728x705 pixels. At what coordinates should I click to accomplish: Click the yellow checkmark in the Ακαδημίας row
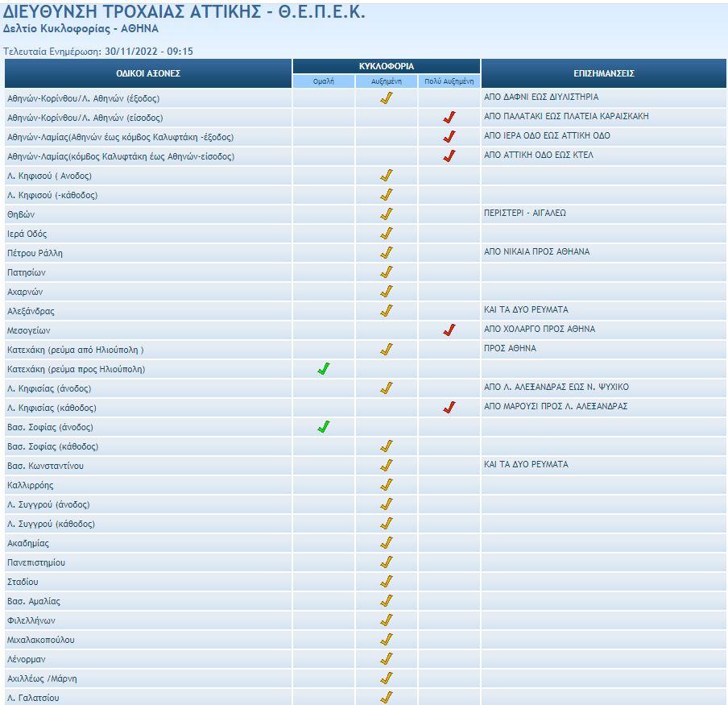(387, 543)
